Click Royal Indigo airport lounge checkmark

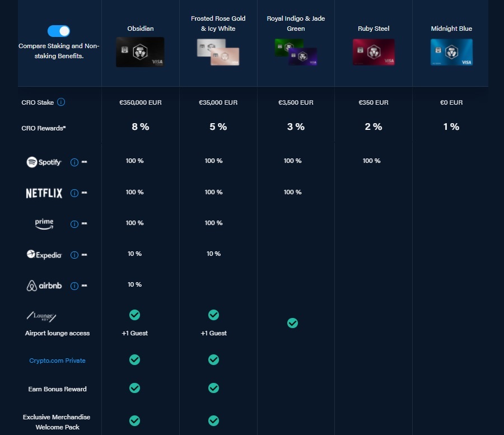(x=292, y=323)
